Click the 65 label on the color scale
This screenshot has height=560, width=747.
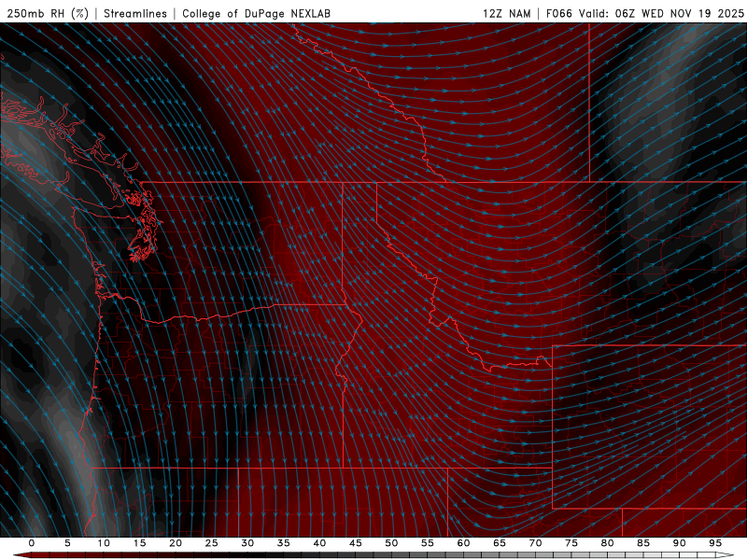point(500,543)
